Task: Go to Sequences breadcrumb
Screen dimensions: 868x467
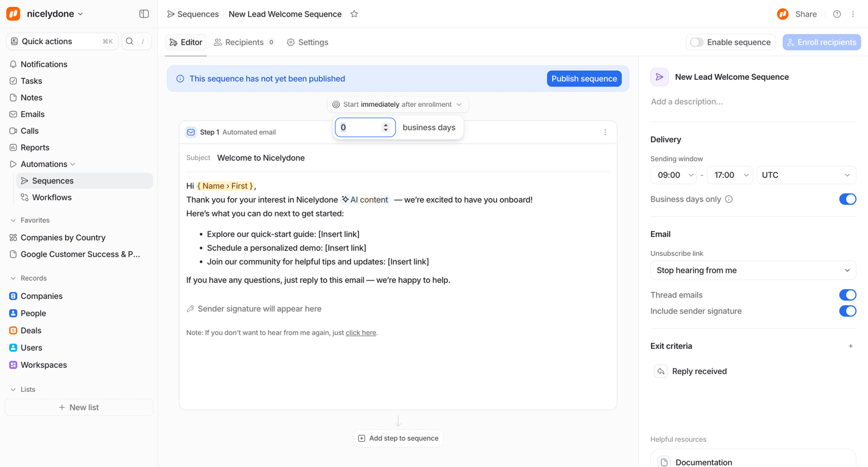Action: (x=192, y=14)
